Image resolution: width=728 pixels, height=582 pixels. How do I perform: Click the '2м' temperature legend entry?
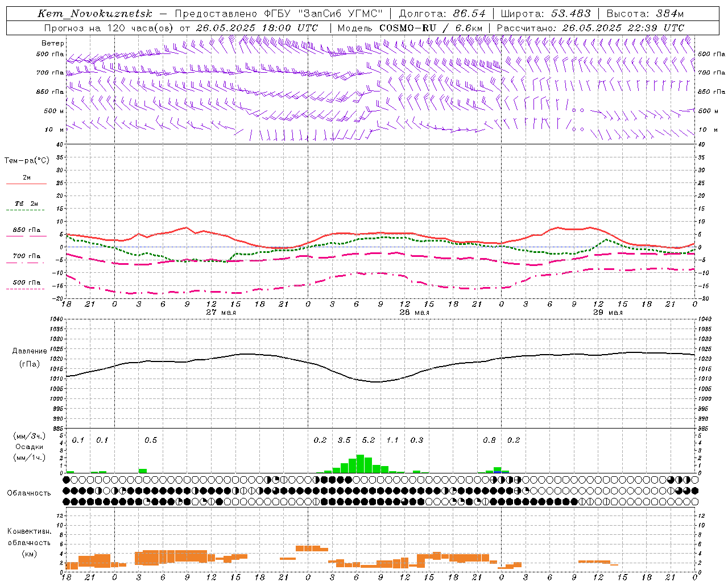pyautogui.click(x=27, y=178)
